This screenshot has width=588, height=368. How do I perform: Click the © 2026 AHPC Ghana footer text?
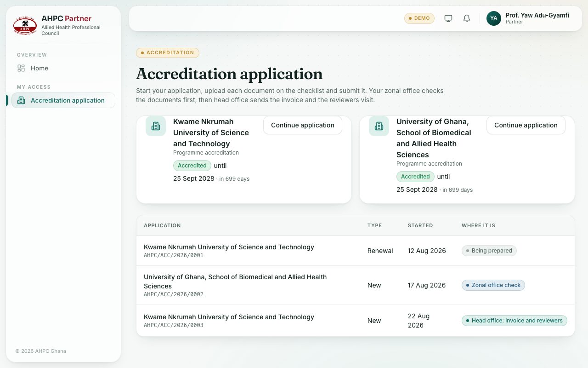41,351
